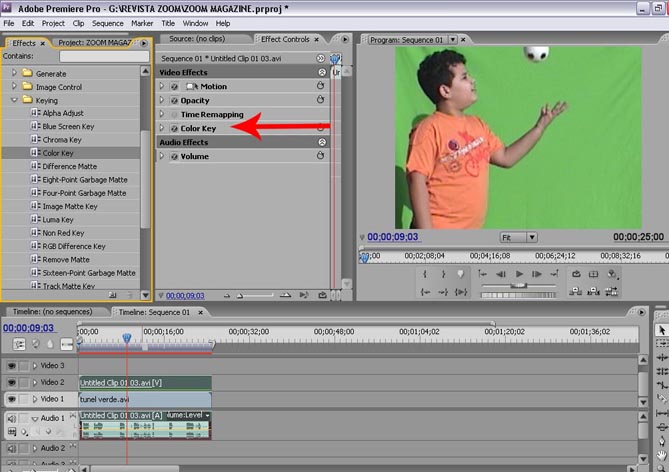
Task: Select Chroma Key effect in list
Action: (62, 140)
